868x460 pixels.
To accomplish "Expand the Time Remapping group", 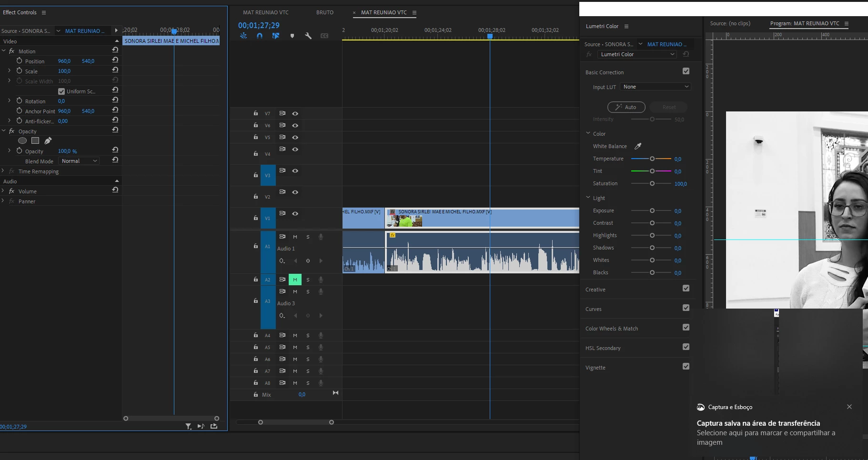I will [3, 171].
